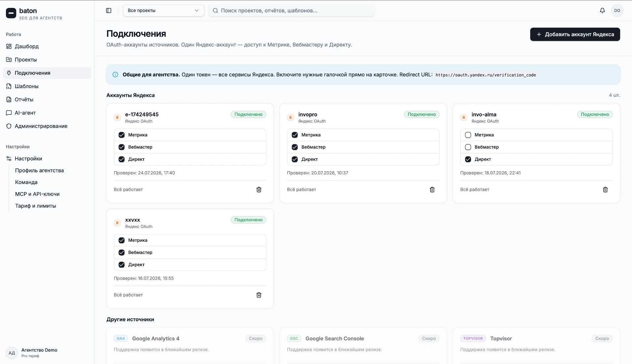Click Подключено badge on invopro
Image resolution: width=632 pixels, height=364 pixels.
point(422,114)
